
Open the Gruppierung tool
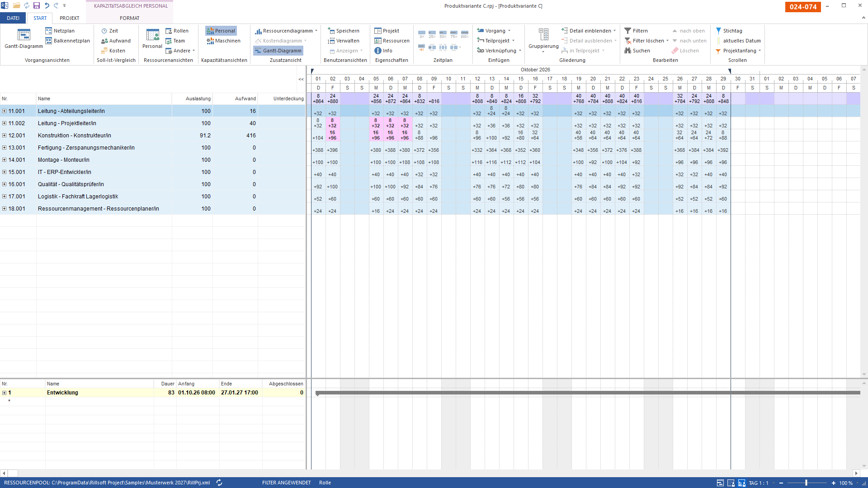click(x=543, y=40)
